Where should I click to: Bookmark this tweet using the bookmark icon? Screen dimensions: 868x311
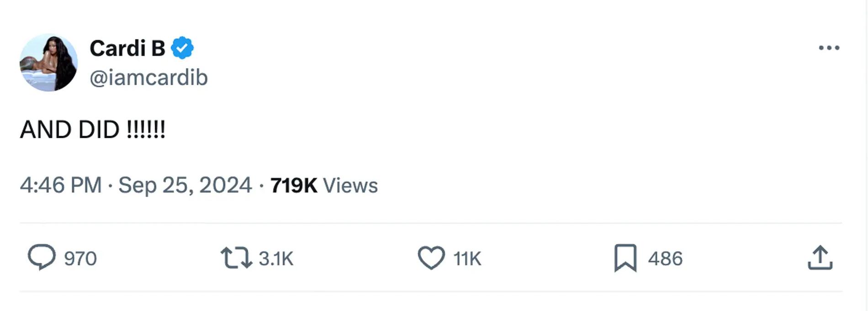point(625,258)
